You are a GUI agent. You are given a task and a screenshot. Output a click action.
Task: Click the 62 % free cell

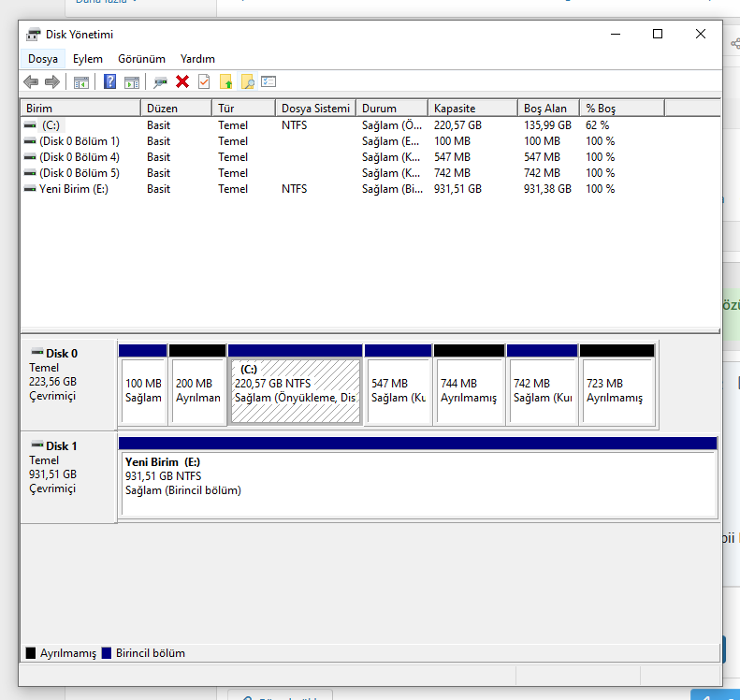(598, 125)
